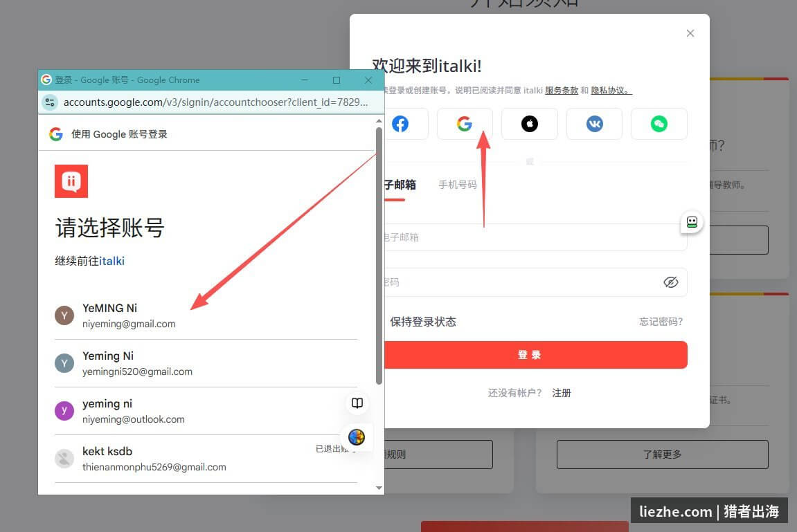797x532 pixels.
Task: Click avatar of YeMING Ni
Action: (64, 315)
